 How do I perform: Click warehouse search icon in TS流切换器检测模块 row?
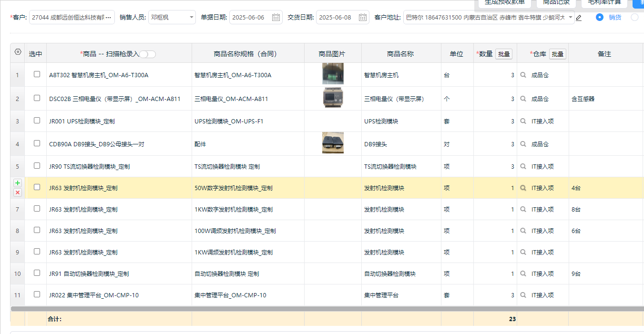(523, 167)
